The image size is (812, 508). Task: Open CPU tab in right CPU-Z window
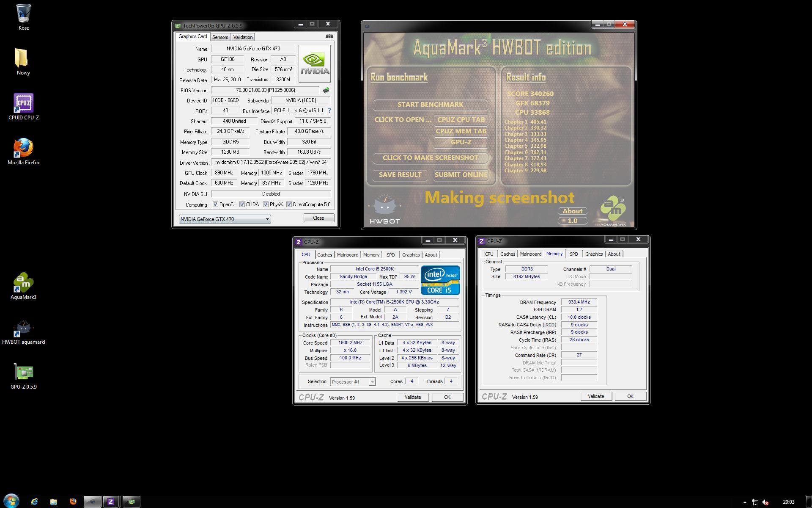click(x=489, y=254)
